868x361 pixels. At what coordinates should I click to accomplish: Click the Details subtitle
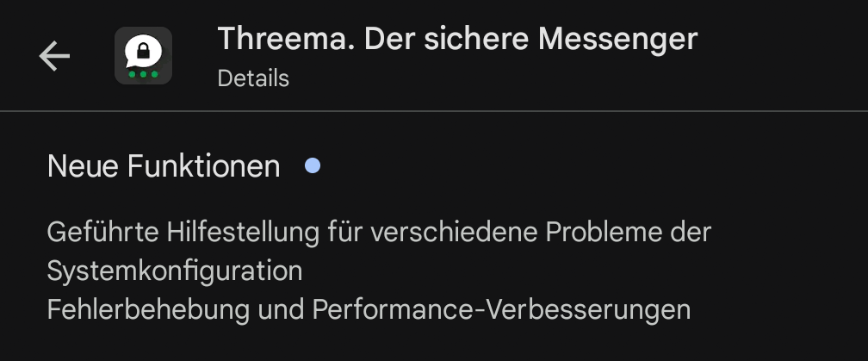click(x=253, y=78)
